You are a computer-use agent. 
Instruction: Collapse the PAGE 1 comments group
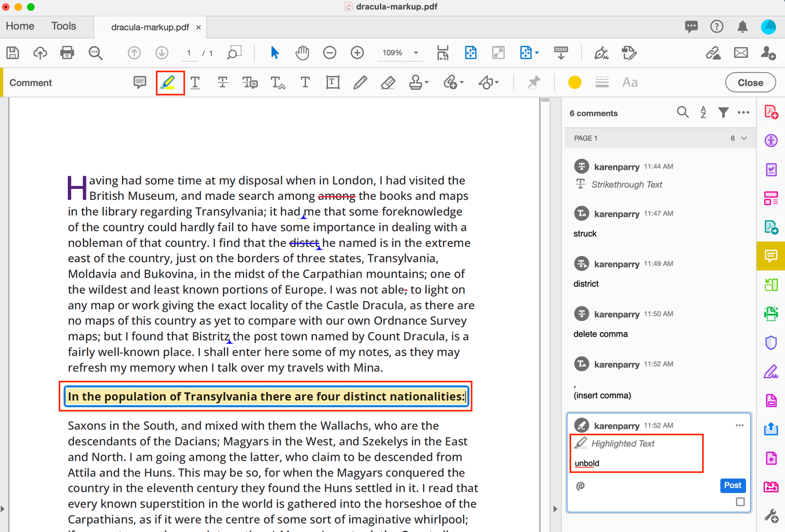point(744,138)
